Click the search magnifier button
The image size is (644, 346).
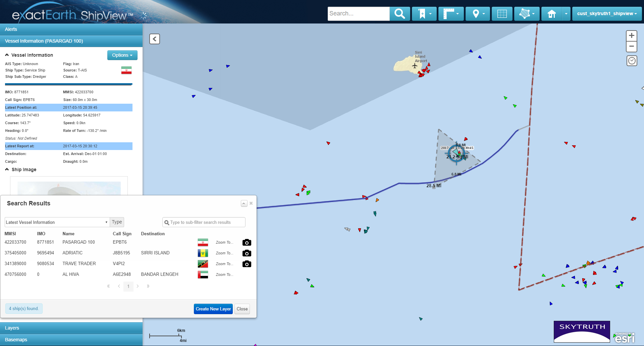point(400,14)
